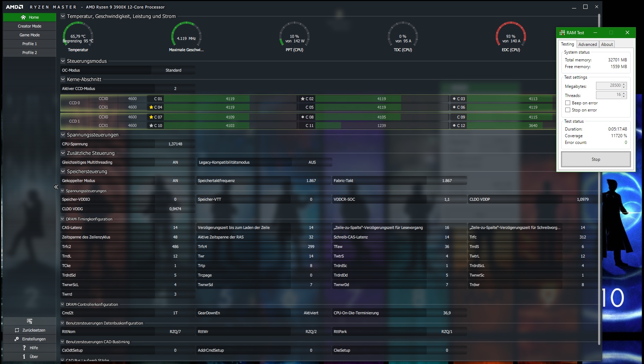Collapse the Speichersteuerung section
The width and height of the screenshot is (644, 364).
click(x=63, y=171)
